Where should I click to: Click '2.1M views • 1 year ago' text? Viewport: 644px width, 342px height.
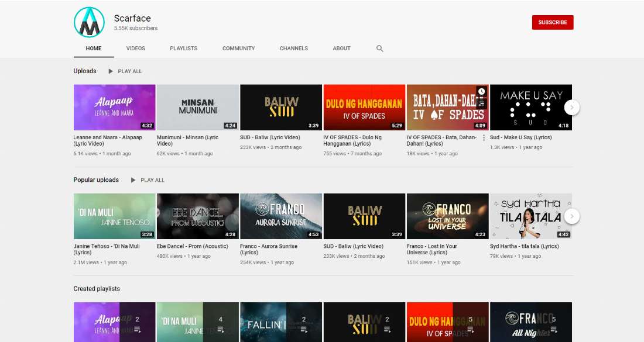pyautogui.click(x=100, y=262)
